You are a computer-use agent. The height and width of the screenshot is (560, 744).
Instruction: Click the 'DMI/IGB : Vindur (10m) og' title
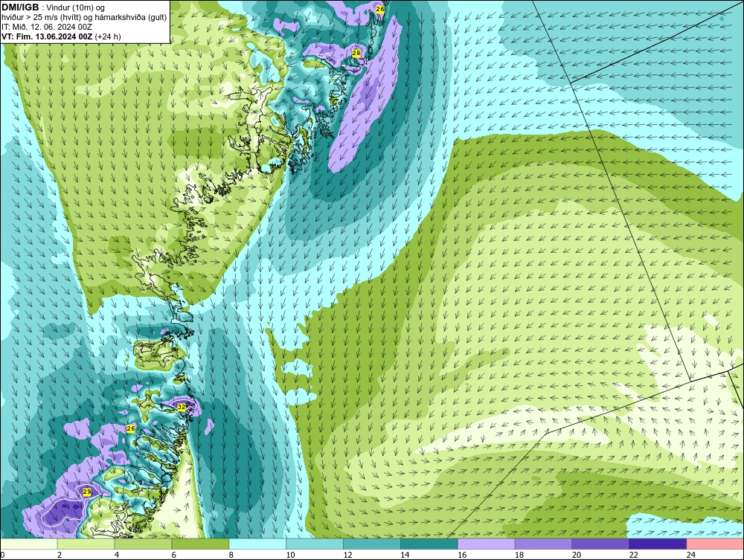54,7
